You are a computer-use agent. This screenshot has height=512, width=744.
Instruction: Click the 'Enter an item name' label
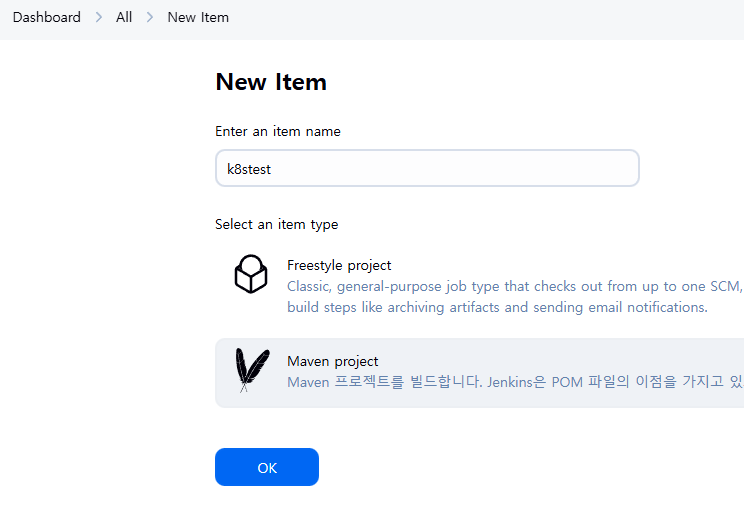278,131
